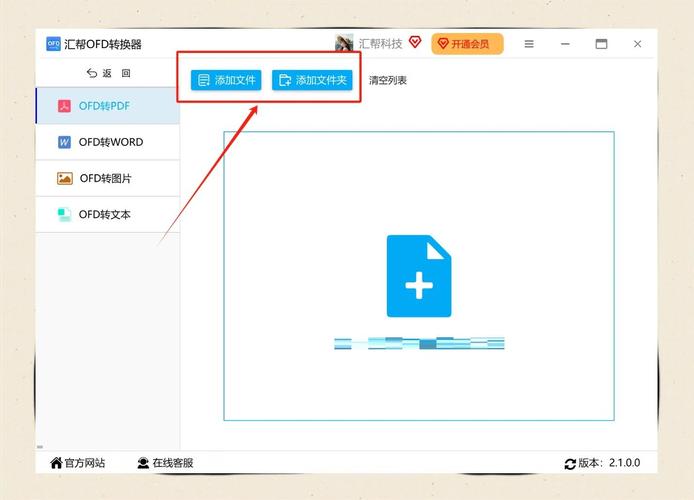Click the folder icon inside 添加文件夹 button
This screenshot has width=694, height=500.
(x=285, y=80)
